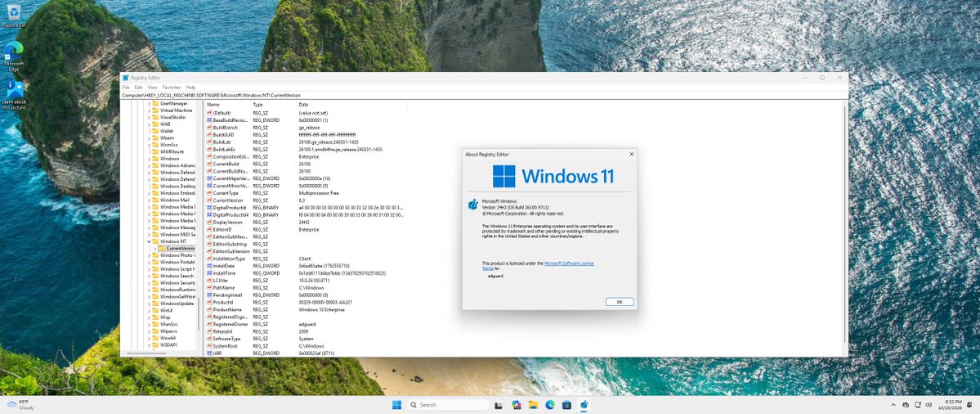Click the taskbar Search box
The image size is (980, 414).
click(448, 405)
